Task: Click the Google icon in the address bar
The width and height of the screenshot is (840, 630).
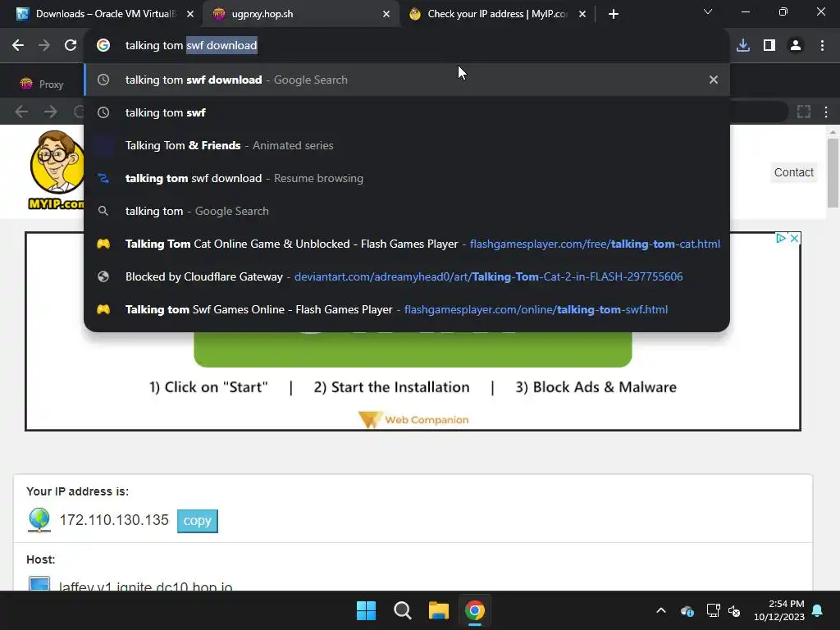Action: point(103,46)
